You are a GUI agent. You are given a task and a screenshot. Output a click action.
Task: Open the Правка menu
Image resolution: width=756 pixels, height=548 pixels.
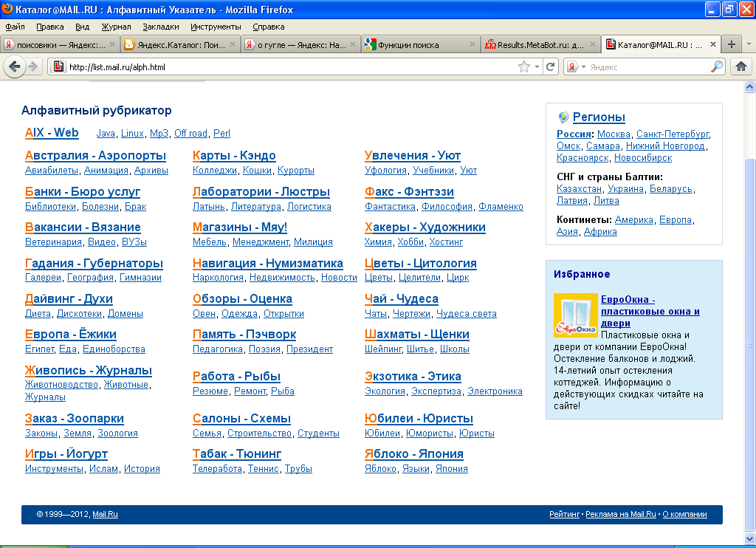[x=49, y=27]
